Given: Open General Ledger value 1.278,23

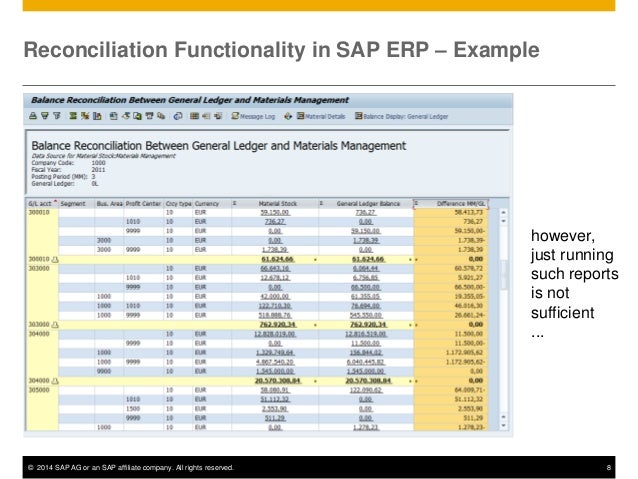Looking at the screenshot, I should [x=365, y=427].
